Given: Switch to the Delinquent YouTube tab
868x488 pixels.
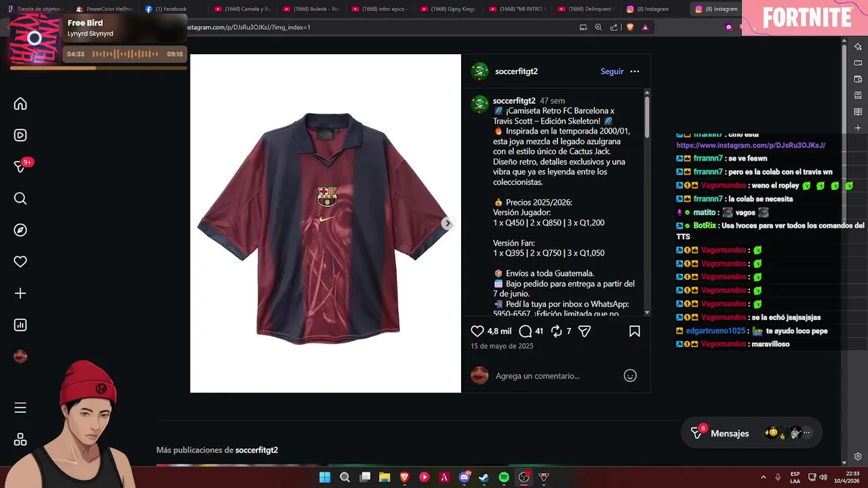Looking at the screenshot, I should coord(585,9).
